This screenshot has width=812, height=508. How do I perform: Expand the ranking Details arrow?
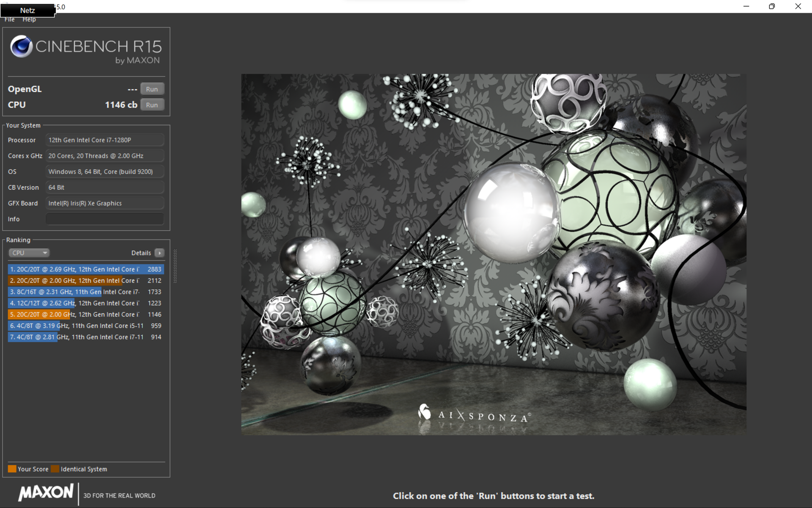(x=159, y=253)
